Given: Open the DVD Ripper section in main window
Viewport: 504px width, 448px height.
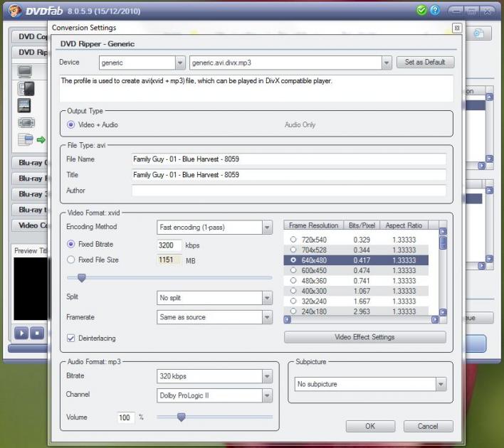Looking at the screenshot, I should pos(30,53).
